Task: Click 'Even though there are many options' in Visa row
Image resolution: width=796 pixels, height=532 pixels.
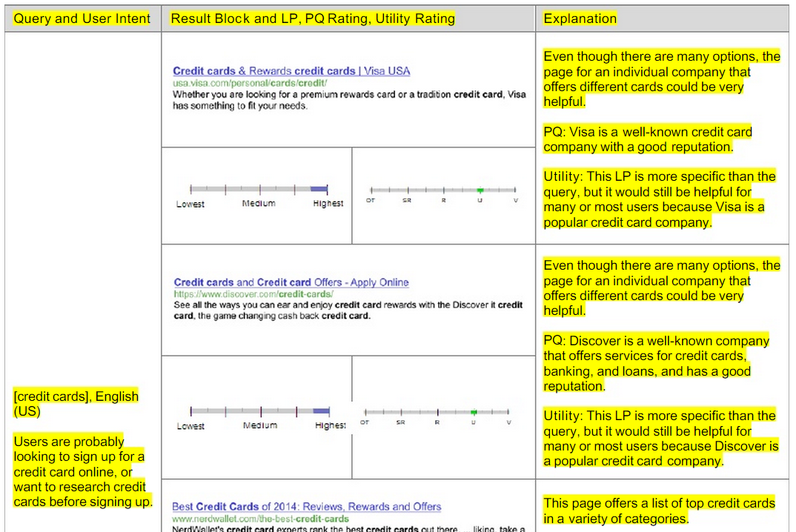Action: coord(661,79)
